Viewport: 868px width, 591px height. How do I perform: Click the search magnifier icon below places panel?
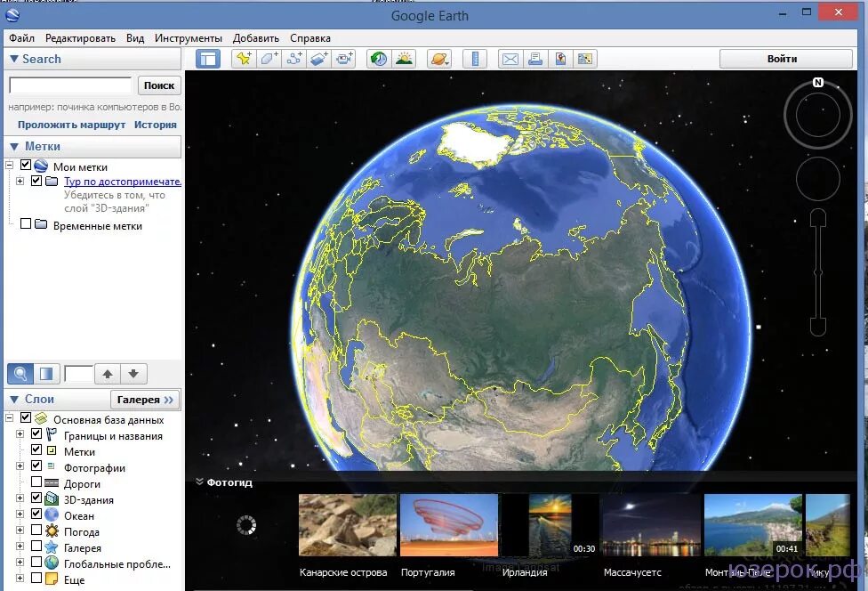tap(20, 374)
